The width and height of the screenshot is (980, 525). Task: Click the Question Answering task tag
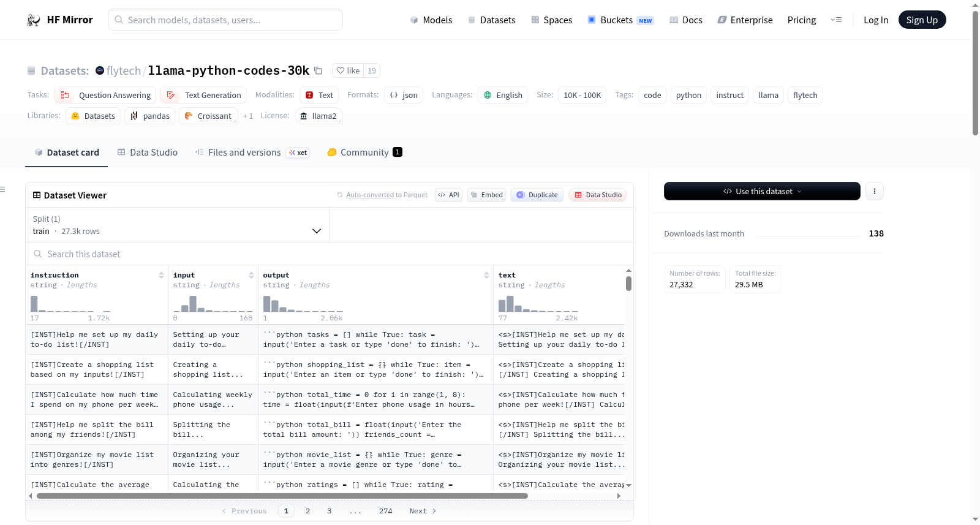(105, 95)
